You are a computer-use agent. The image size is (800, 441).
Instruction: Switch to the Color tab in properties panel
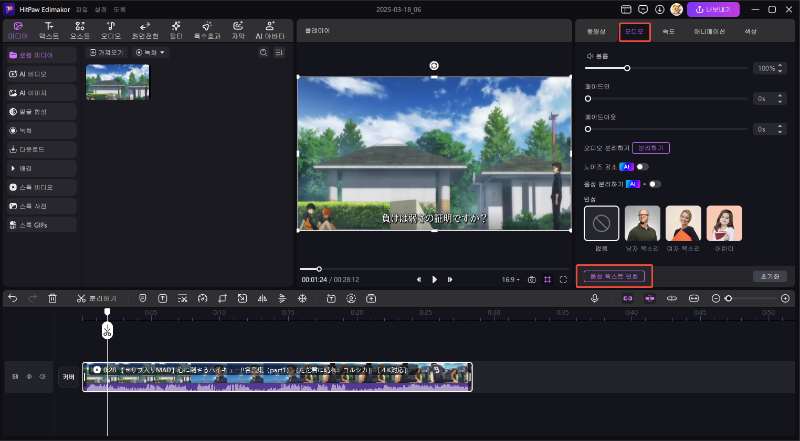coord(751,31)
